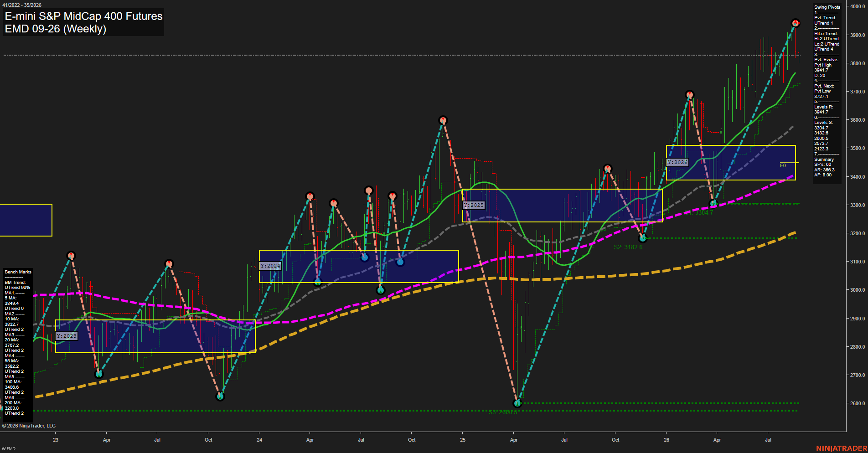Image resolution: width=868 pixels, height=453 pixels.
Task: Click the Bench Marks panel heading
Action: (x=18, y=272)
